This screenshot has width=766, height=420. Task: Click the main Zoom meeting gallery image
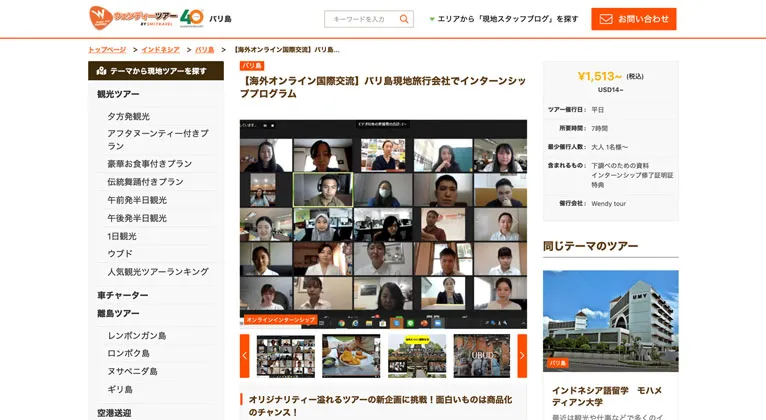383,224
